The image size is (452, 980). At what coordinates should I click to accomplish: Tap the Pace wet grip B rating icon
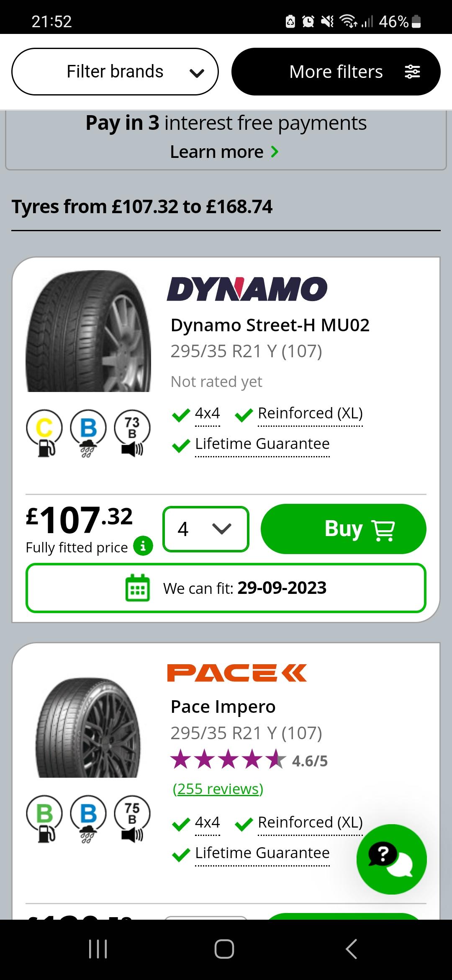pos(88,819)
